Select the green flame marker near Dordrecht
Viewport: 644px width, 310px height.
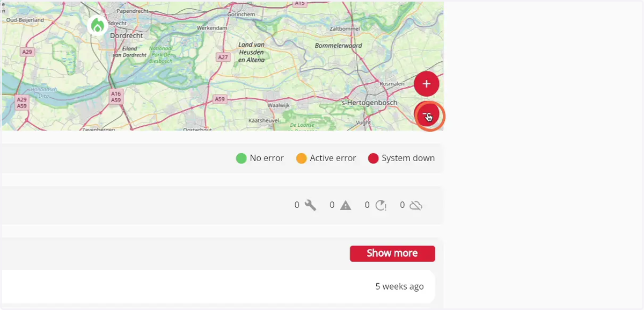(97, 25)
